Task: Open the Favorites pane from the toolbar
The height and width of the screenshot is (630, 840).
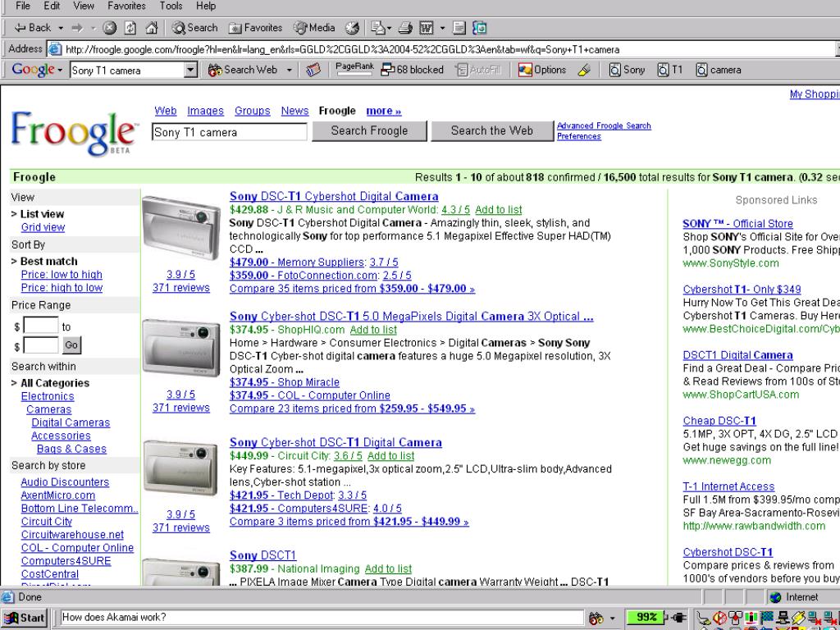Action: [x=255, y=28]
